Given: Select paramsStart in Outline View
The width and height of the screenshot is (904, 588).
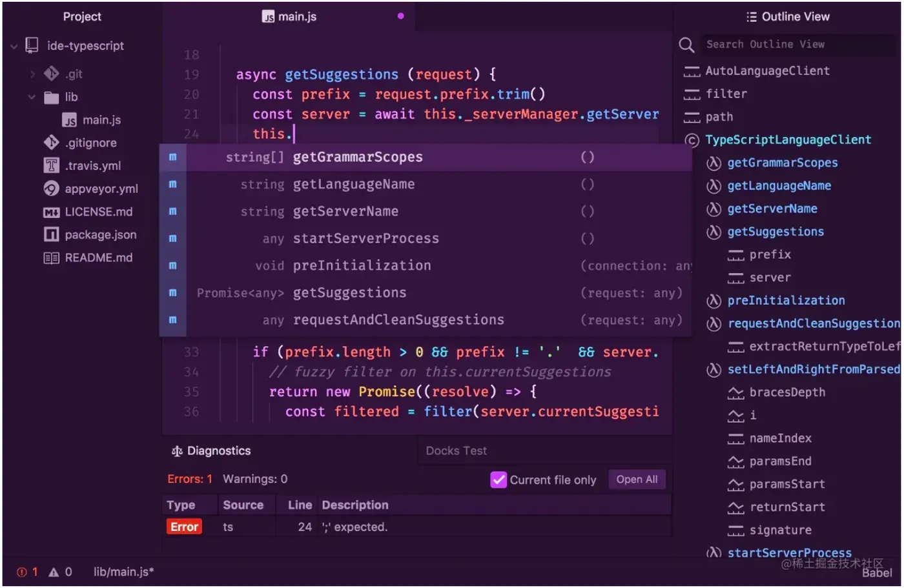Looking at the screenshot, I should tap(787, 485).
